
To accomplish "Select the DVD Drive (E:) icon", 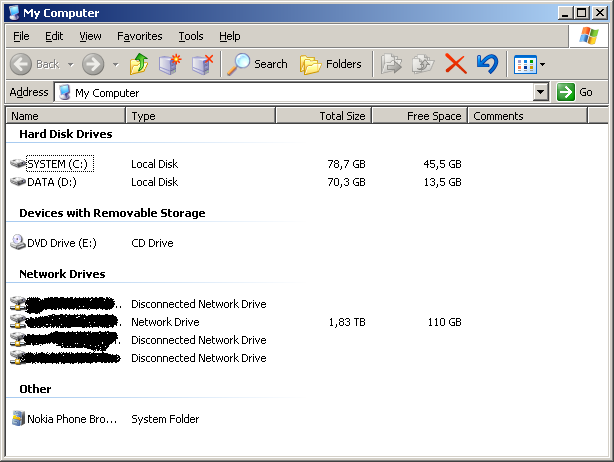I will (18, 242).
